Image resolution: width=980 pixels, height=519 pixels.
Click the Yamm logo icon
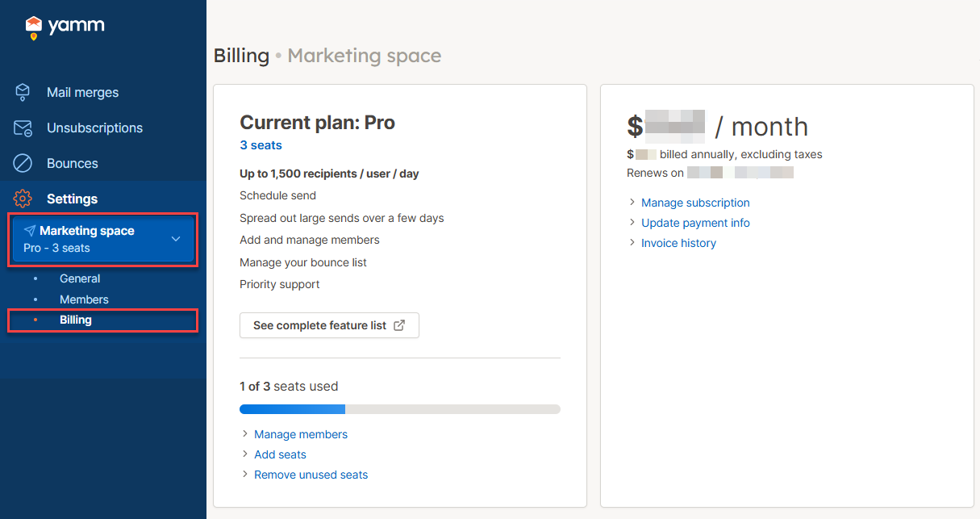pyautogui.click(x=33, y=26)
